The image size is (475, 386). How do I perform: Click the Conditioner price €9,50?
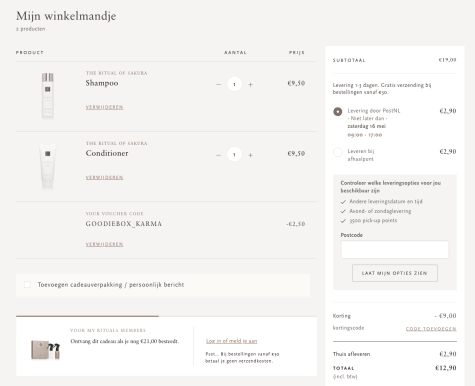(296, 153)
